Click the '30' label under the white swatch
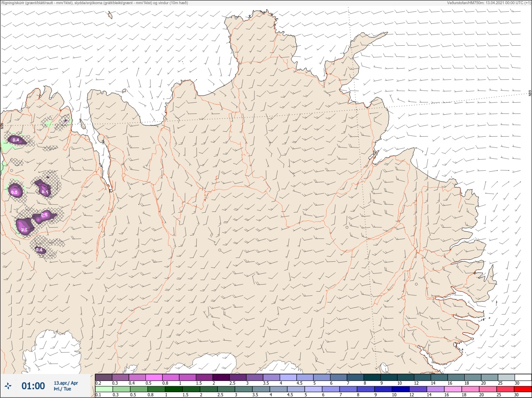Screen dimensions: 532x398 [517, 383]
